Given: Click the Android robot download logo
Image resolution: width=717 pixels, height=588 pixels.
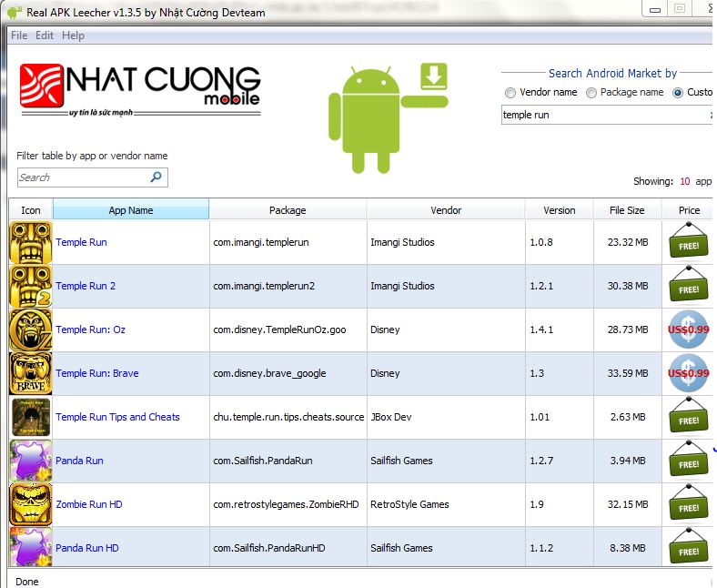Looking at the screenshot, I should pyautogui.click(x=389, y=117).
